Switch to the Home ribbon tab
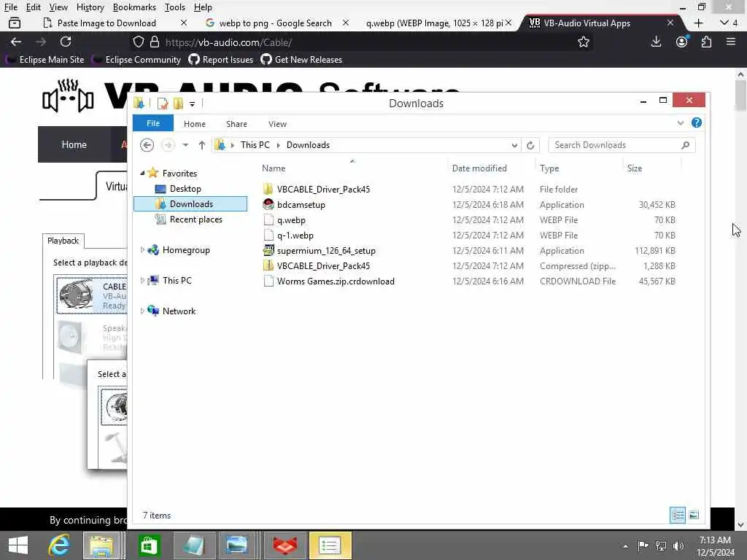 194,124
